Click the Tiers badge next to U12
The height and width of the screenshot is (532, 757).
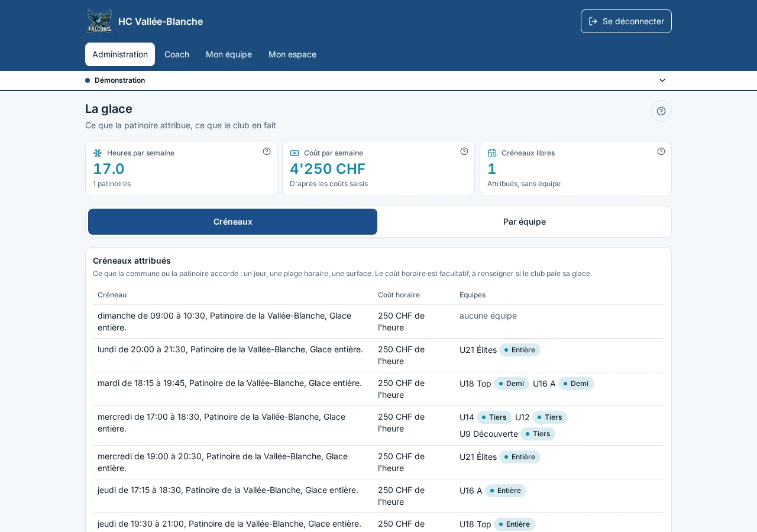point(549,417)
